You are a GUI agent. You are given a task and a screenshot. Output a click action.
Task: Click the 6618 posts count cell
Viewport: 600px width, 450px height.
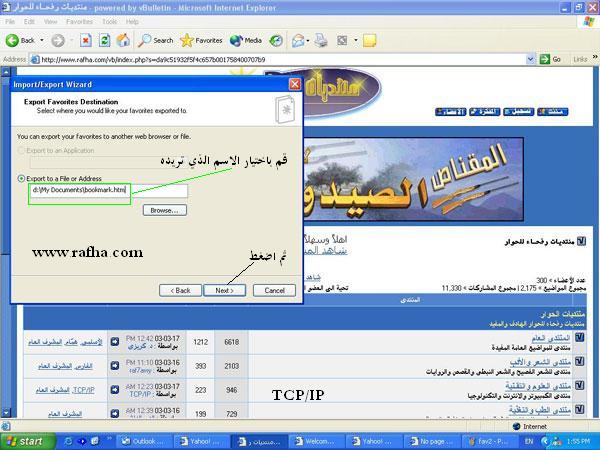pos(232,342)
